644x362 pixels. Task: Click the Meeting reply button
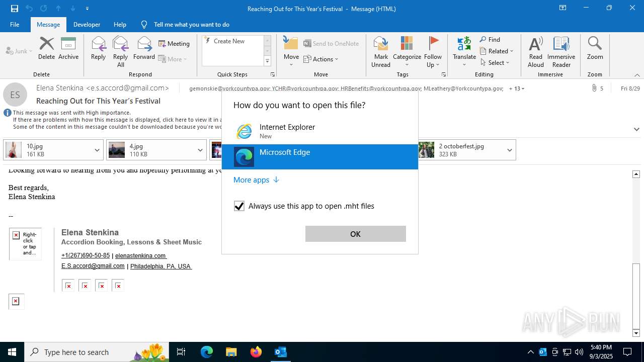tap(174, 44)
